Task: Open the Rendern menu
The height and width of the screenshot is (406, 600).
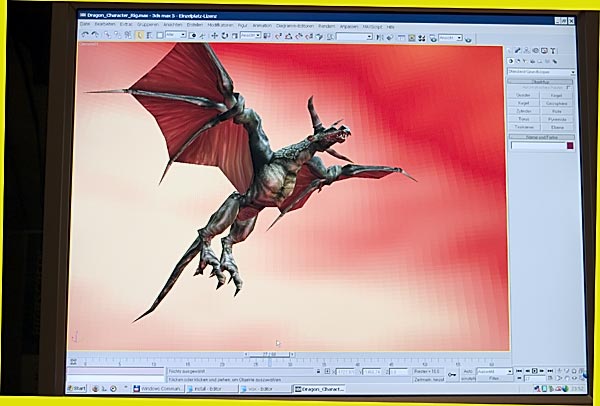Action: (326, 25)
